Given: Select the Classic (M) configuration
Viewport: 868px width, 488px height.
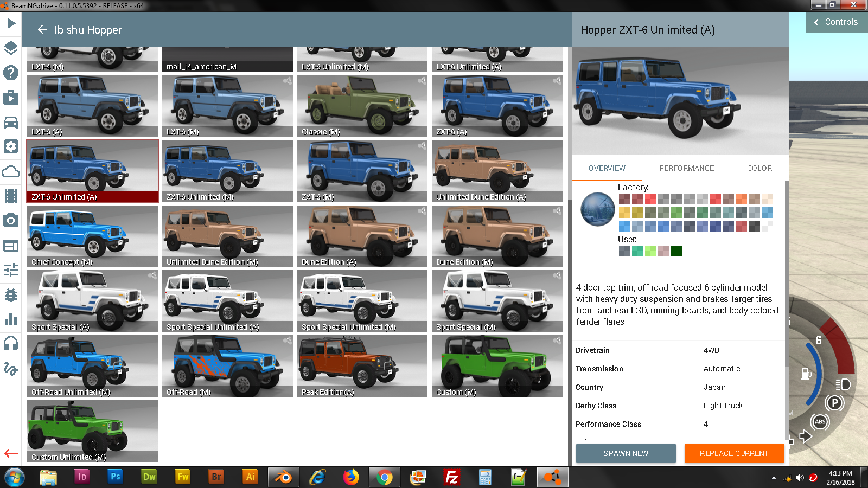Looking at the screenshot, I should (x=362, y=106).
